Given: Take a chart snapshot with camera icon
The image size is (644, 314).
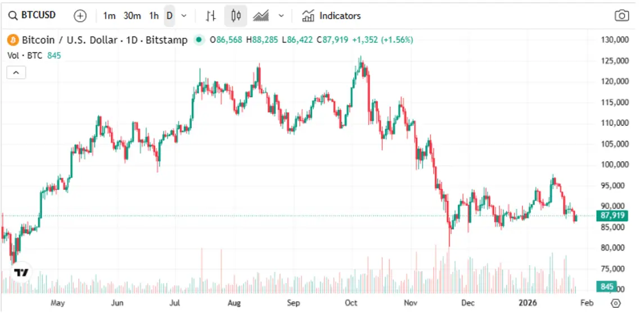Looking at the screenshot, I should 622,16.
